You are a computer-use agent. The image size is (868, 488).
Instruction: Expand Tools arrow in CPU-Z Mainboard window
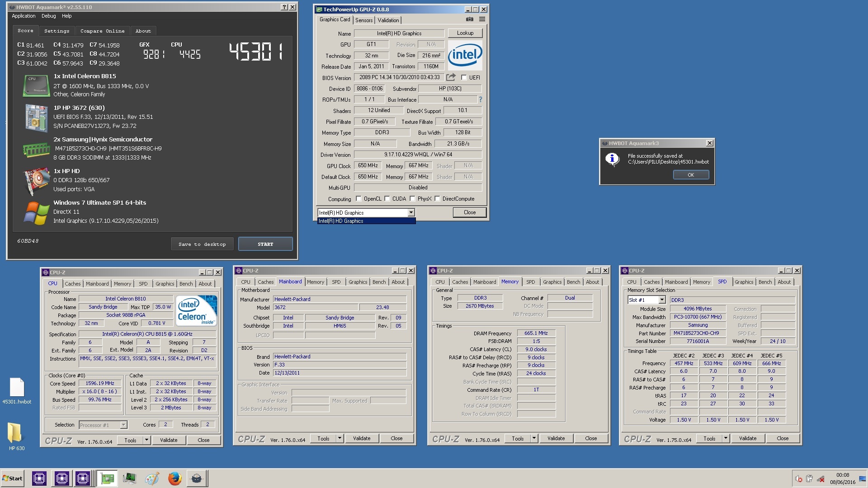[340, 438]
